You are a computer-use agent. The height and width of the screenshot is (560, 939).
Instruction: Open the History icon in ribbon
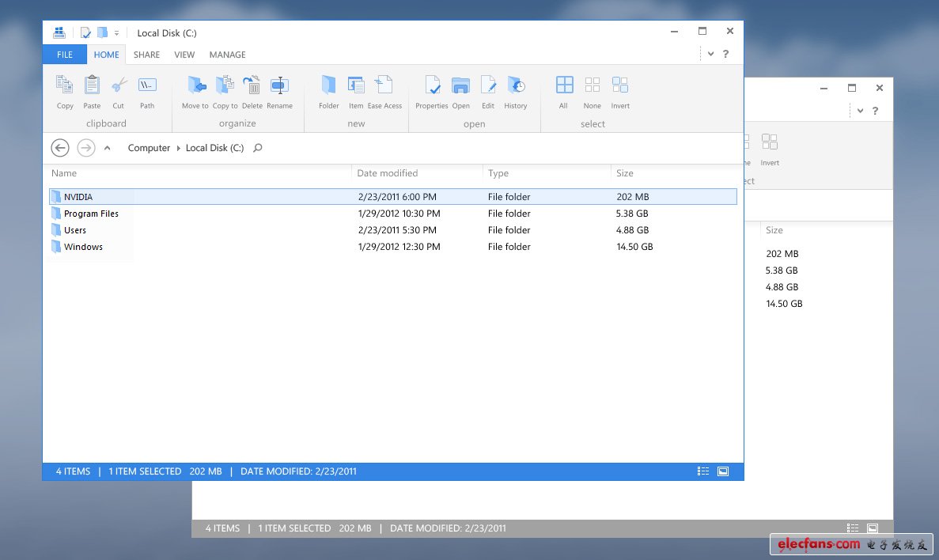(x=516, y=85)
